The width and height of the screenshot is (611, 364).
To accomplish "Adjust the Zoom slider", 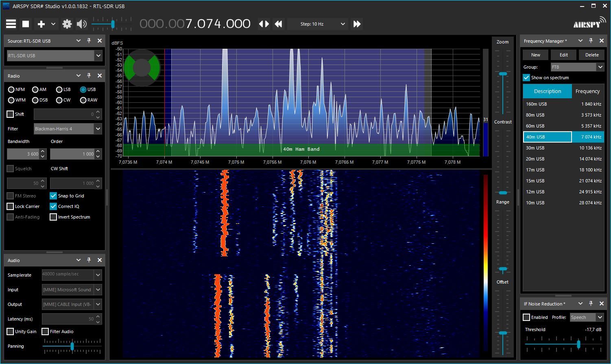I will 503,74.
